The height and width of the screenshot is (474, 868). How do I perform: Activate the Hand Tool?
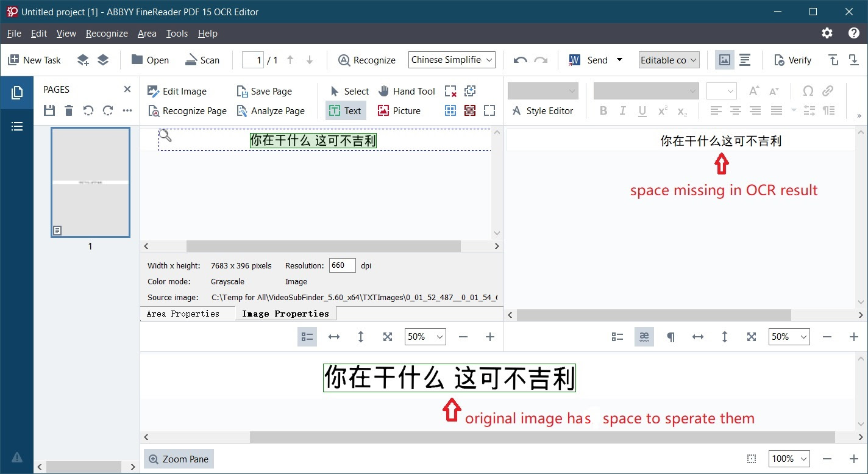tap(406, 91)
